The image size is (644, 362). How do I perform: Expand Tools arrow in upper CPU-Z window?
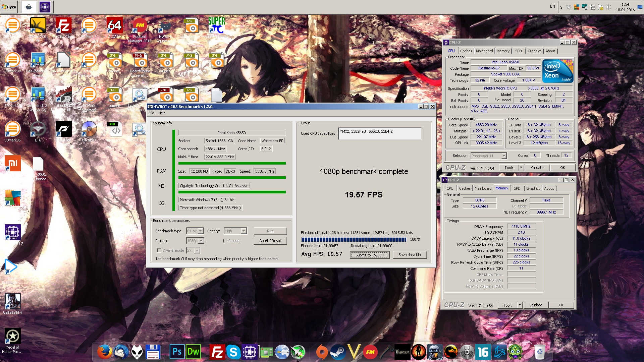click(521, 168)
